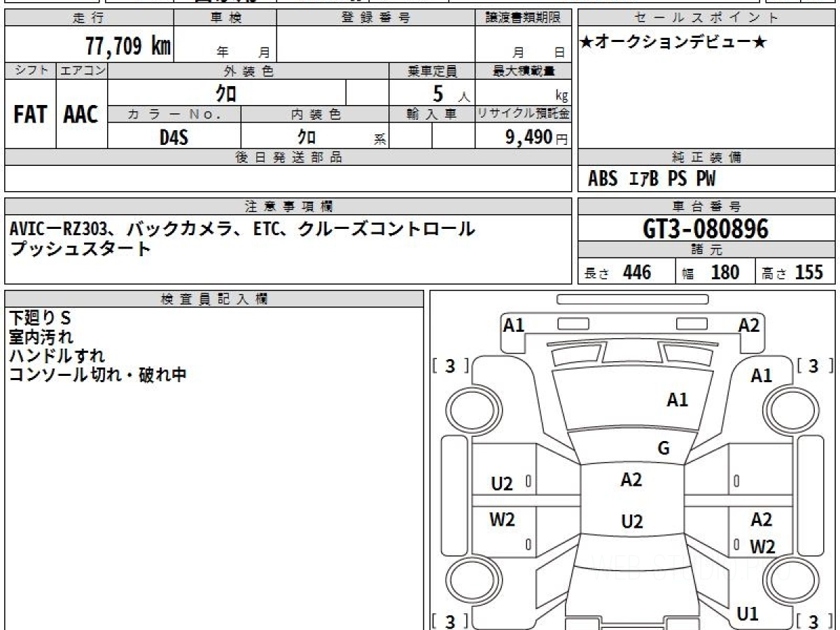Click the 登録番号 header cell
840x630 pixels.
tap(376, 18)
